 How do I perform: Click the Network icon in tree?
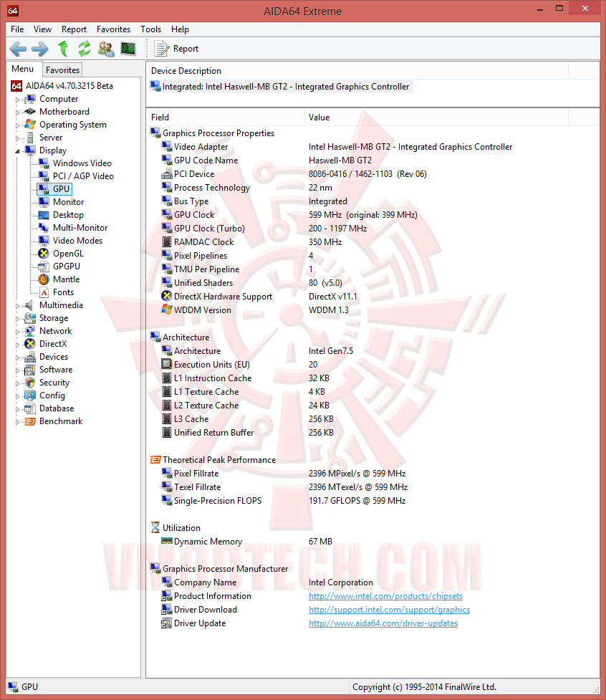point(30,331)
